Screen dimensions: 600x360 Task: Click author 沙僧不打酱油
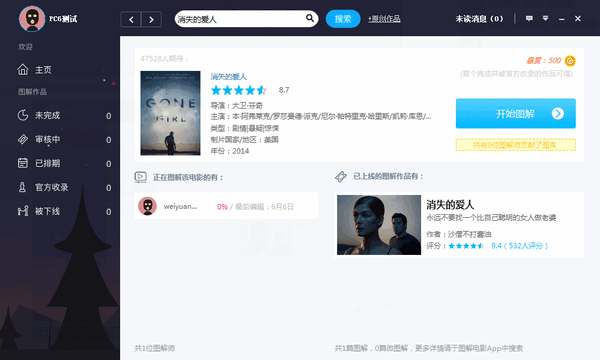(x=469, y=235)
